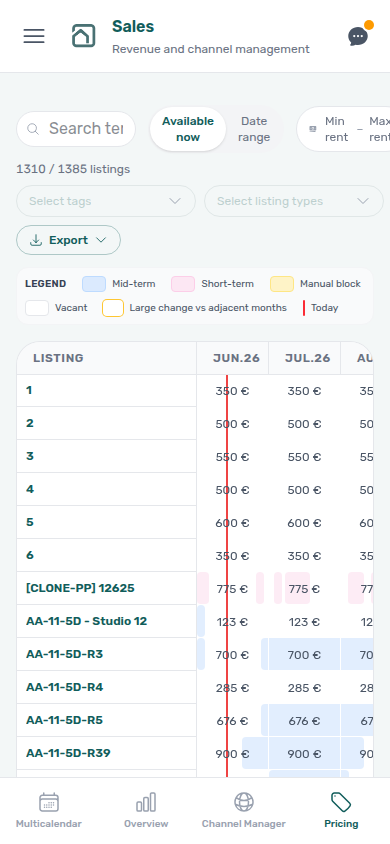This screenshot has width=390, height=844.
Task: Click the Mid-term blue legend swatch
Action: point(94,284)
